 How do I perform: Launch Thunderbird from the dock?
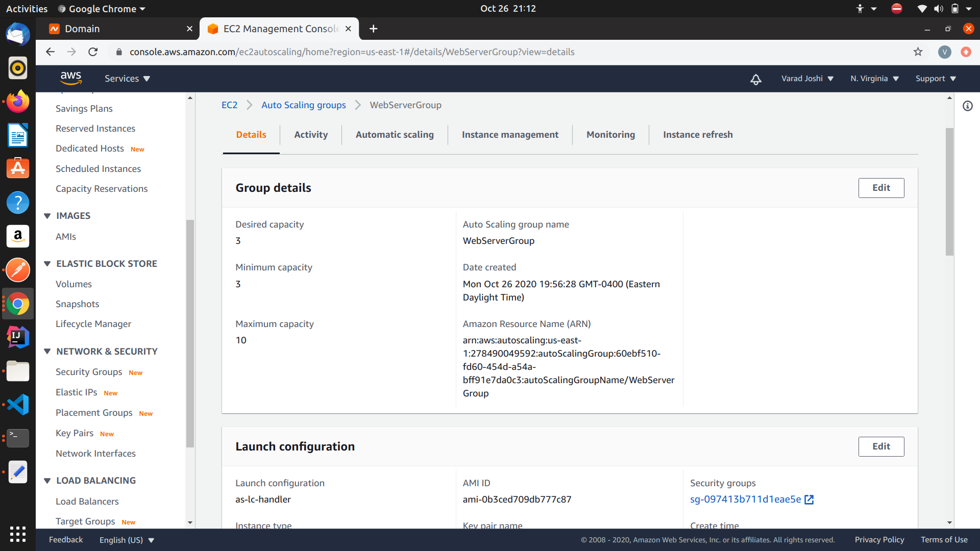pos(18,35)
